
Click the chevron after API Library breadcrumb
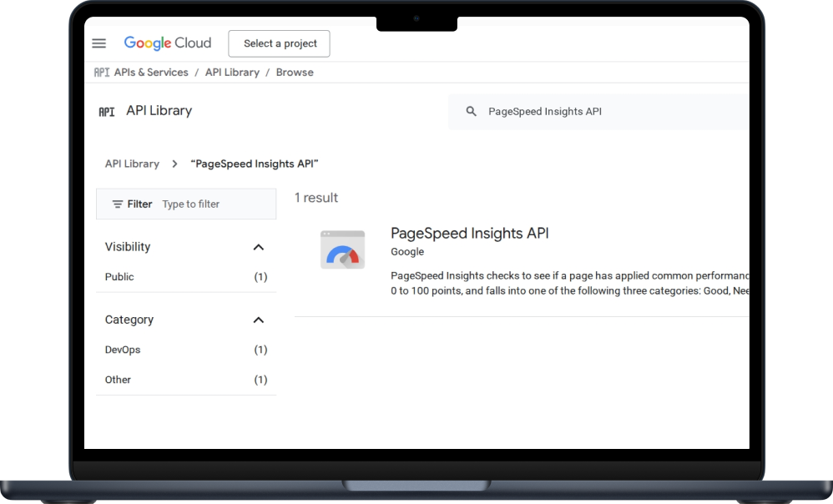174,164
